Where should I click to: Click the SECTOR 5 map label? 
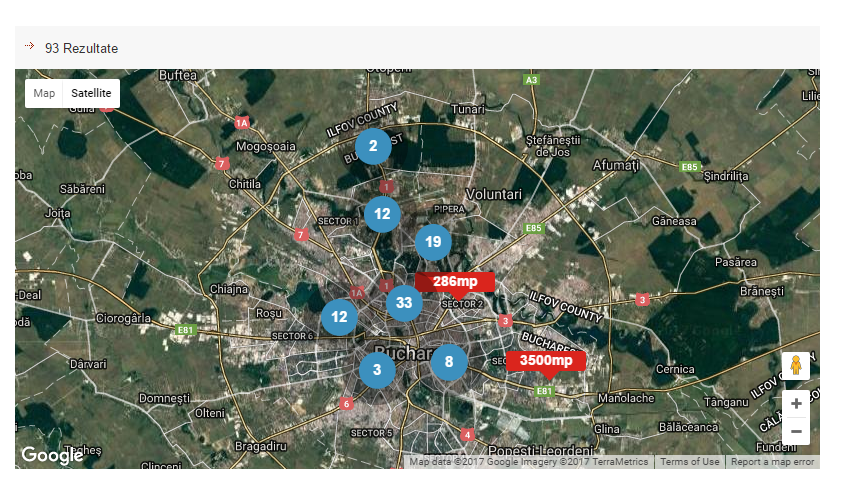[372, 433]
